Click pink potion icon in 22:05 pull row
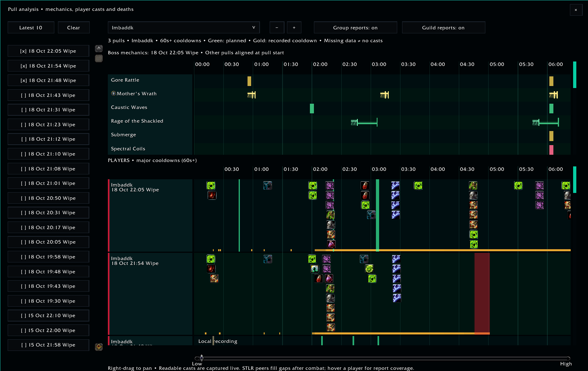 pyautogui.click(x=331, y=244)
